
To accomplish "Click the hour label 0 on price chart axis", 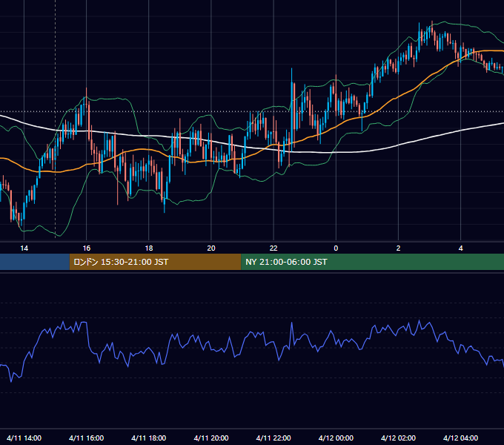I will pos(336,248).
